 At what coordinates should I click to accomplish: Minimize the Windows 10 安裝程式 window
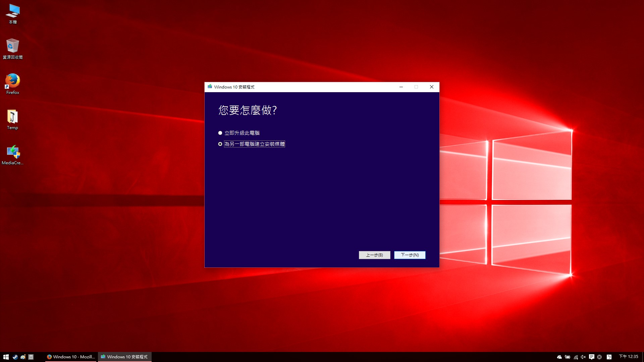[401, 87]
